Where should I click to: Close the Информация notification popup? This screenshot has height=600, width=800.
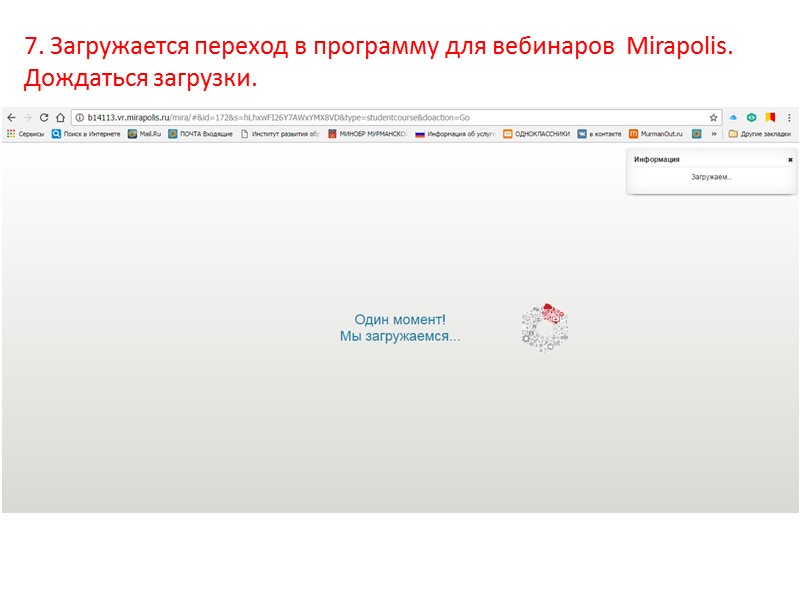(x=790, y=160)
